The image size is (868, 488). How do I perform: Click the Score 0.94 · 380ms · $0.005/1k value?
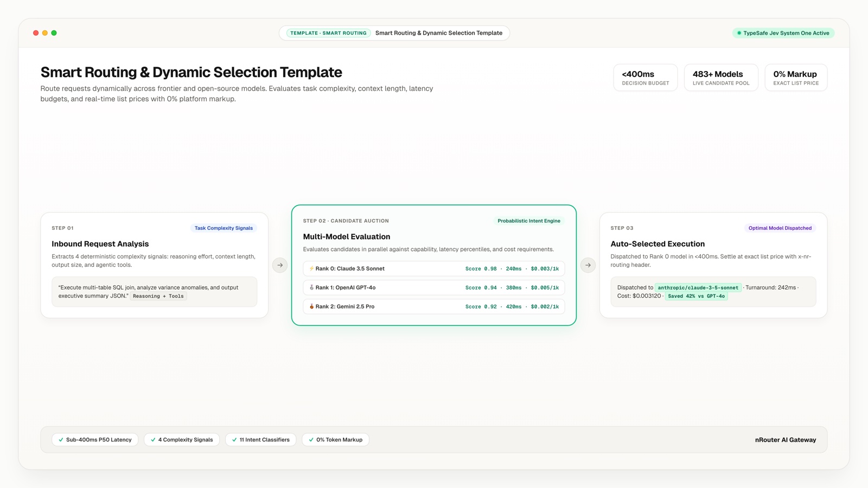[512, 287]
